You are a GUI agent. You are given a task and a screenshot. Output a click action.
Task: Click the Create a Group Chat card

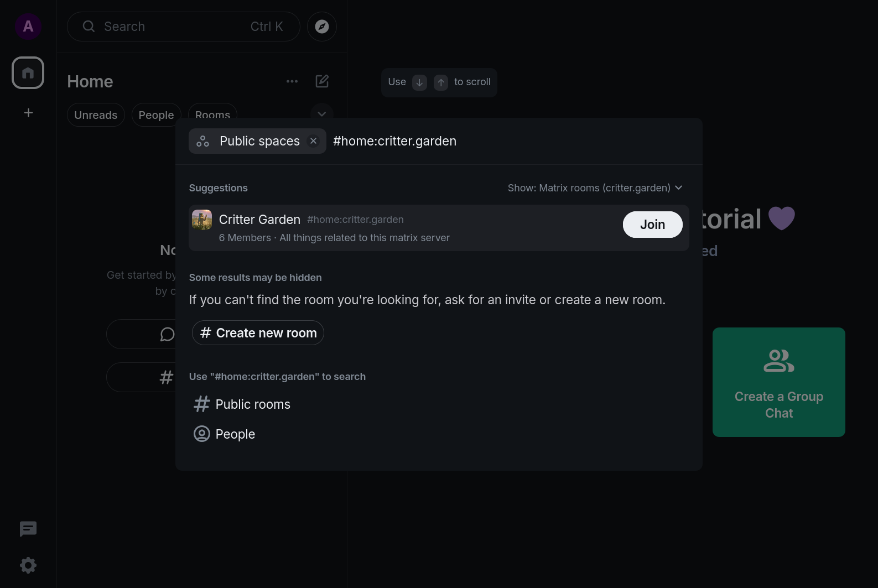pos(778,382)
